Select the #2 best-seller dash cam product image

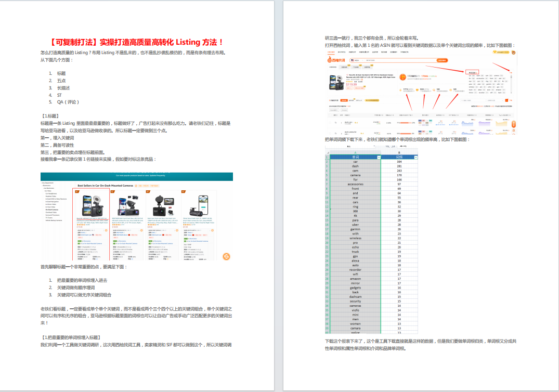pyautogui.click(x=127, y=205)
